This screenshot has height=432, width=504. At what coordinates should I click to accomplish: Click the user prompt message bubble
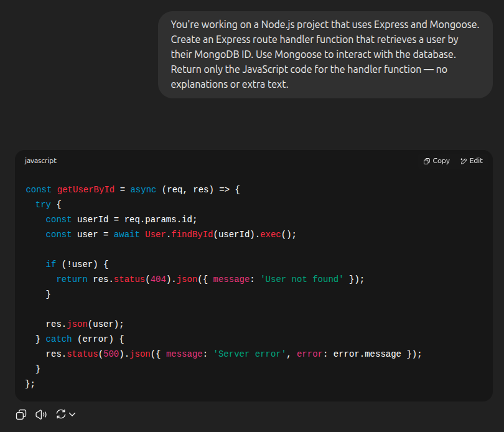pos(325,55)
